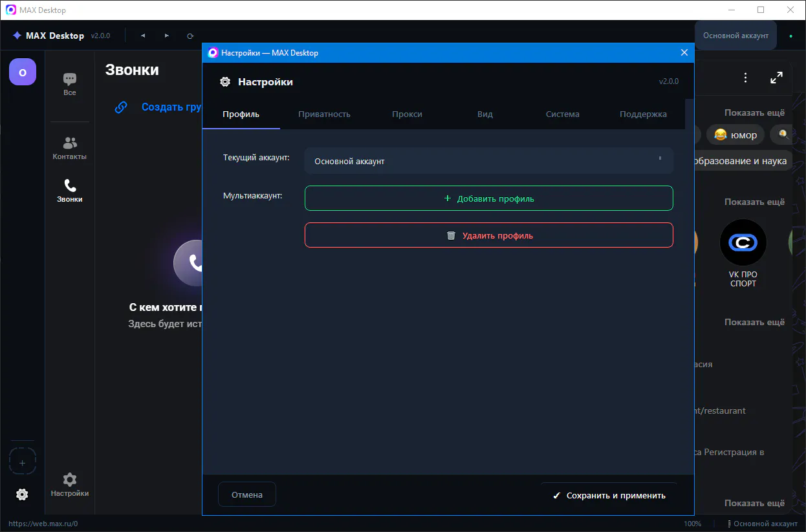This screenshot has height=532, width=806.
Task: Switch to the 'Вид' tab
Action: (x=485, y=114)
